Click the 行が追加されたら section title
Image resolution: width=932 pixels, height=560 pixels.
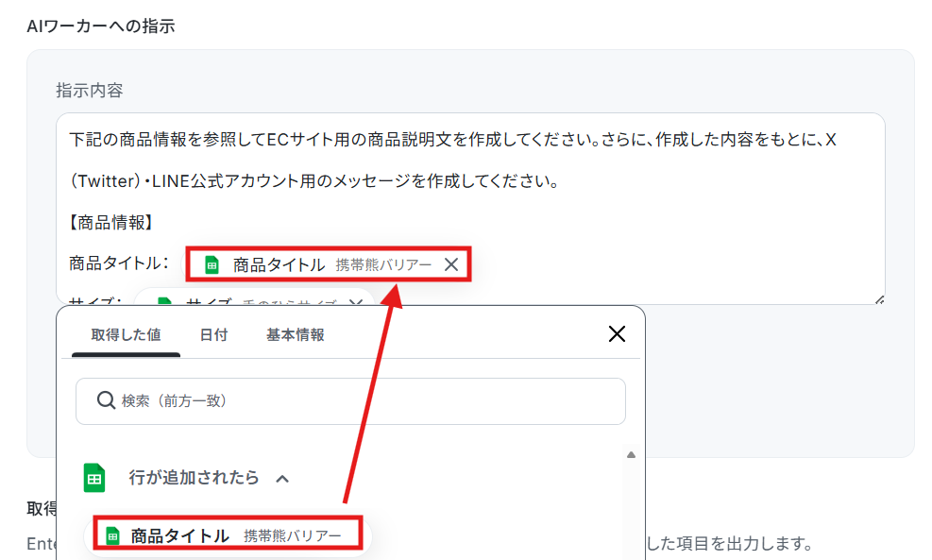(x=195, y=477)
